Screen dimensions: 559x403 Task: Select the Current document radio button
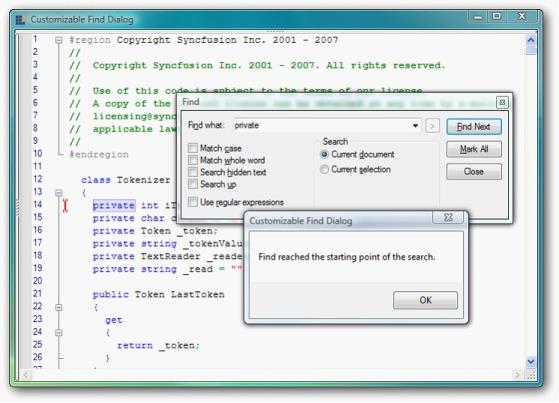(324, 154)
